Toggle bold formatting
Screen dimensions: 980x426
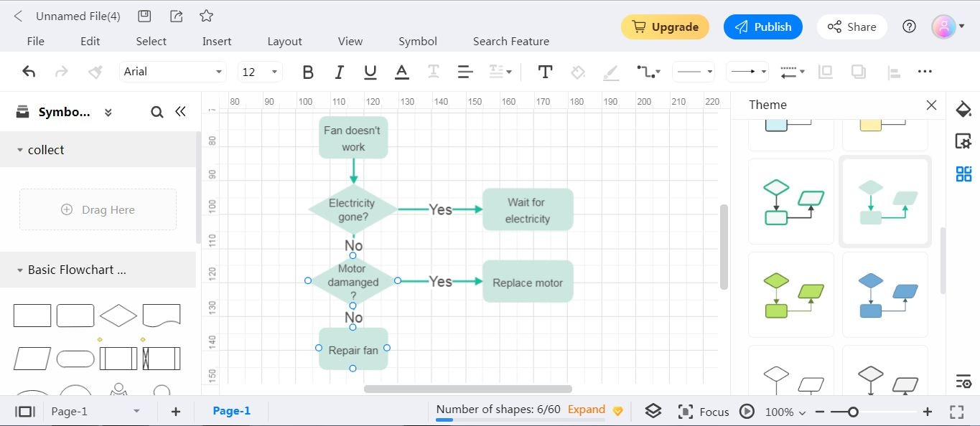[x=308, y=72]
